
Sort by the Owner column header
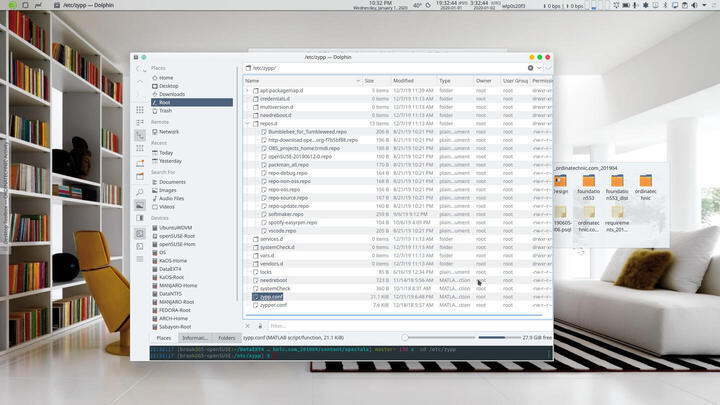tap(486, 80)
